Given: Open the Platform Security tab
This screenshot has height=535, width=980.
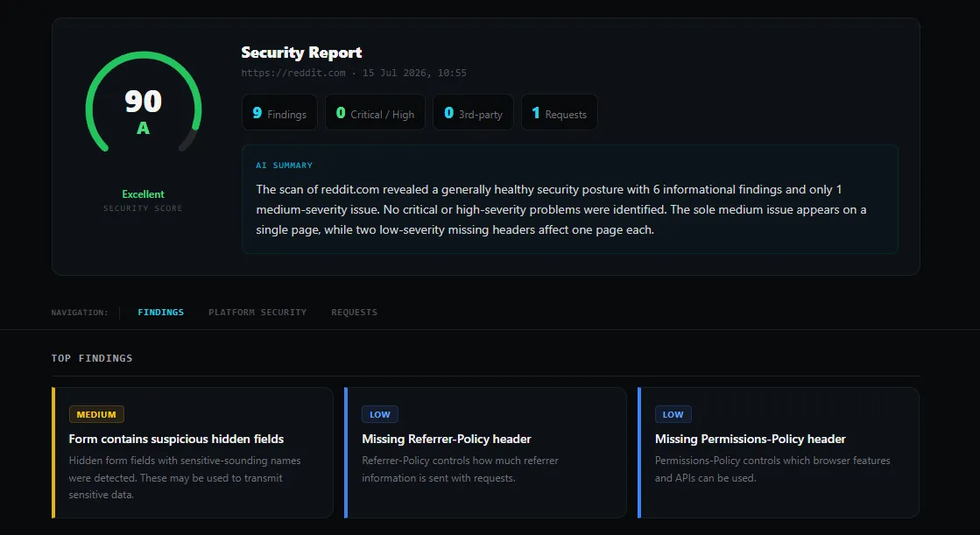Looking at the screenshot, I should pos(257,312).
